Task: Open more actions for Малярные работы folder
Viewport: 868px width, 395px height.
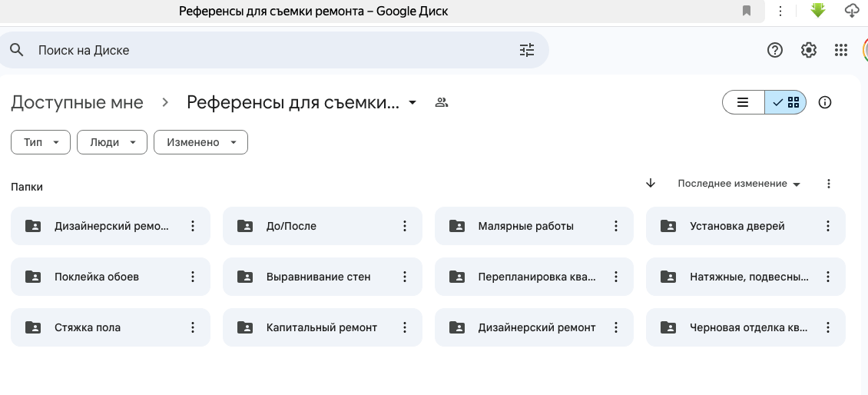Action: pyautogui.click(x=615, y=226)
